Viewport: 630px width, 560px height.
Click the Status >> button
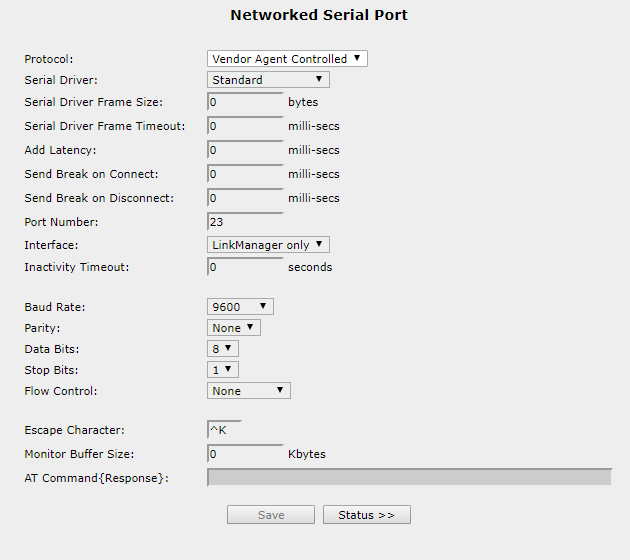pos(367,515)
